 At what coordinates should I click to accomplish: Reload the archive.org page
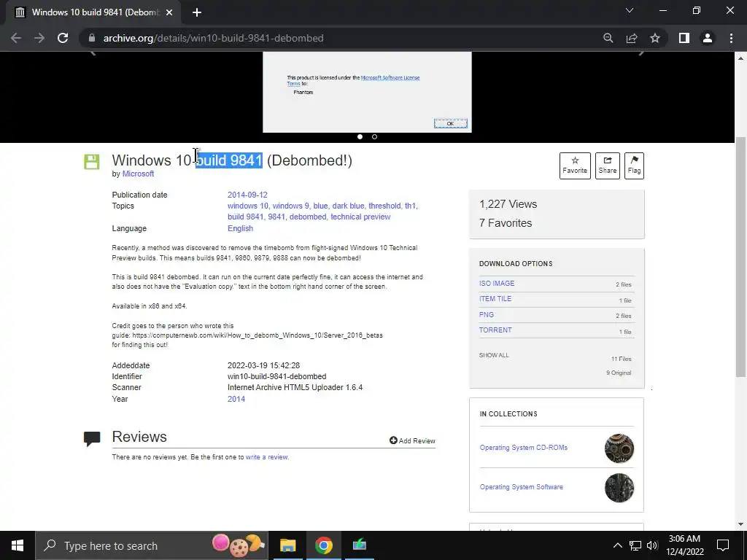[x=63, y=38]
